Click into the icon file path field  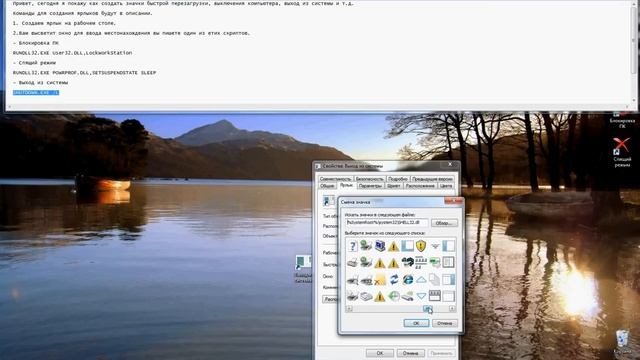pos(387,223)
